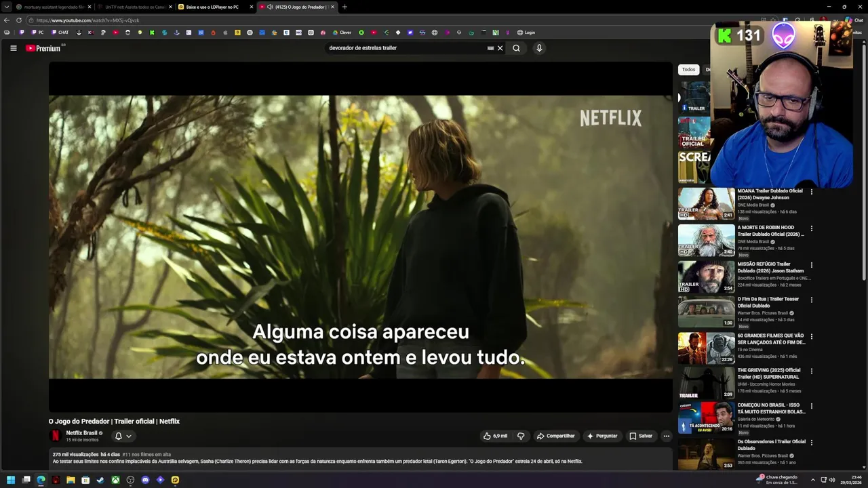Like the video (6,9 mil)
This screenshot has width=868, height=488.
click(x=496, y=436)
